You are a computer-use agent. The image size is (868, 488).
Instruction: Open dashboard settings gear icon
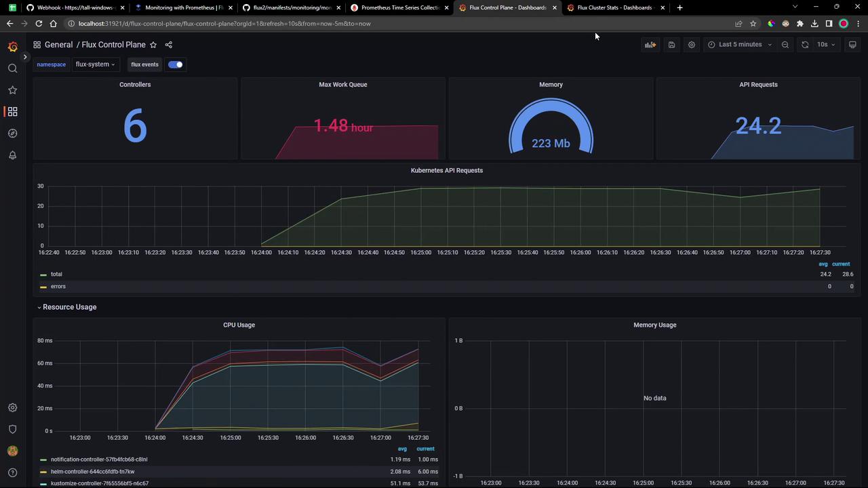click(692, 45)
